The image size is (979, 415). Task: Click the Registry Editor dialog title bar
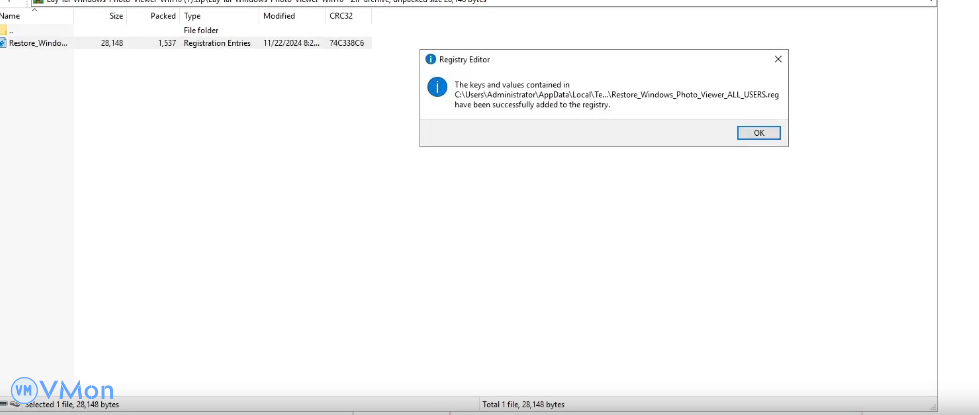600,59
